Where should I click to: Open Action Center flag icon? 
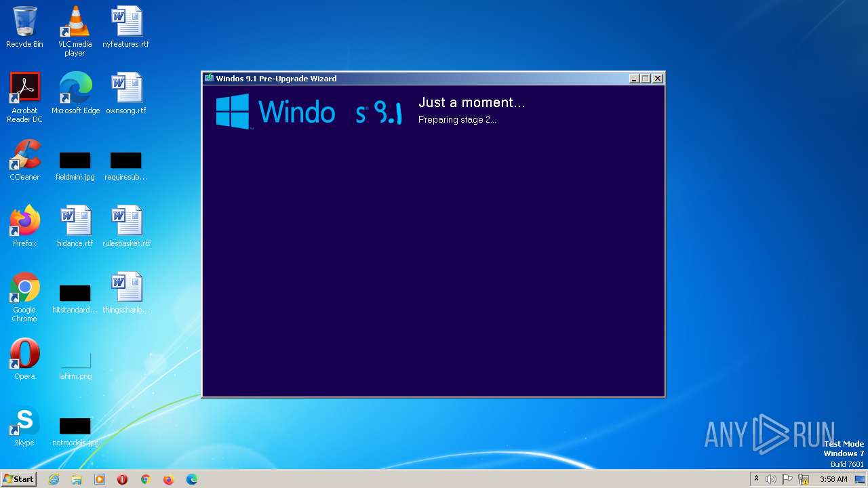(788, 479)
